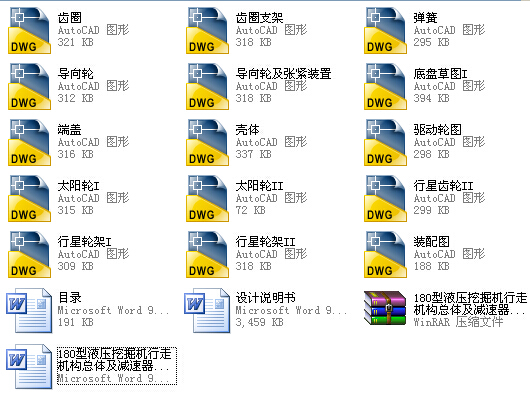
Task: Click the file name 太阳轮II
Action: pyautogui.click(x=259, y=186)
